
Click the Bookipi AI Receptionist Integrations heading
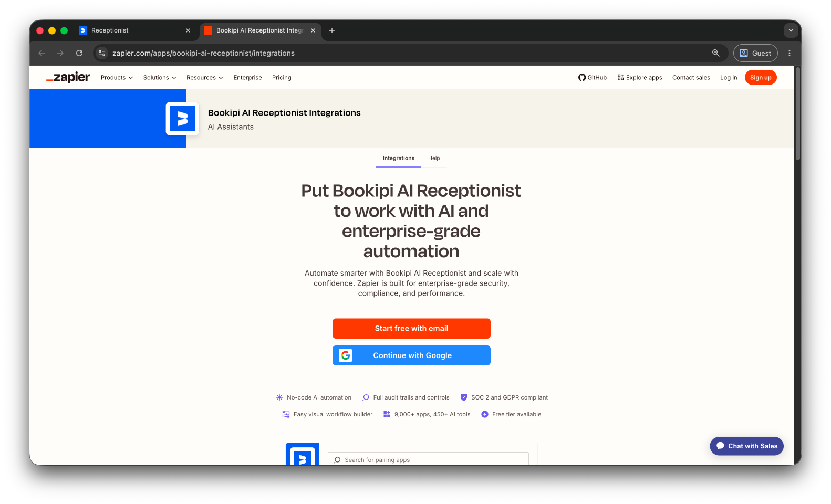(284, 113)
